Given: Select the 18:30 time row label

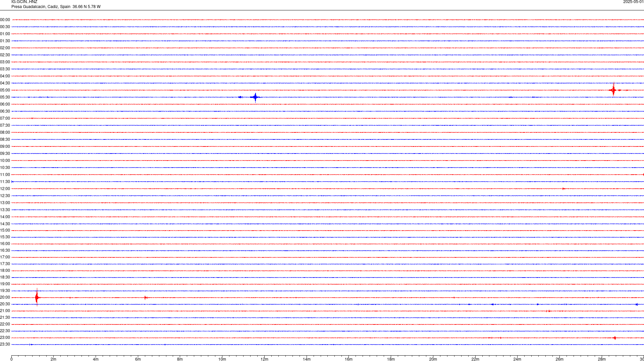Looking at the screenshot, I should click(5, 277).
